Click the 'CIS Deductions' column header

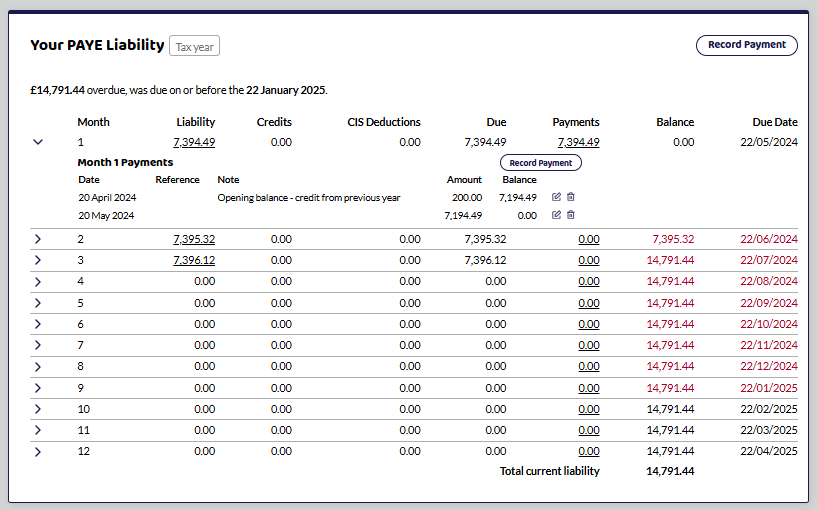tap(384, 122)
